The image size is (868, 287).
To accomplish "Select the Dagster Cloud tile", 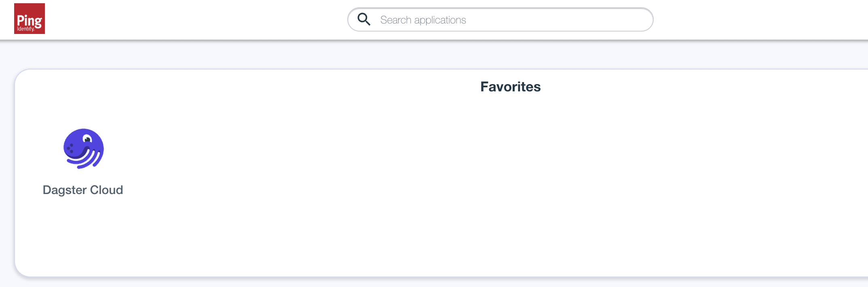I will (83, 158).
